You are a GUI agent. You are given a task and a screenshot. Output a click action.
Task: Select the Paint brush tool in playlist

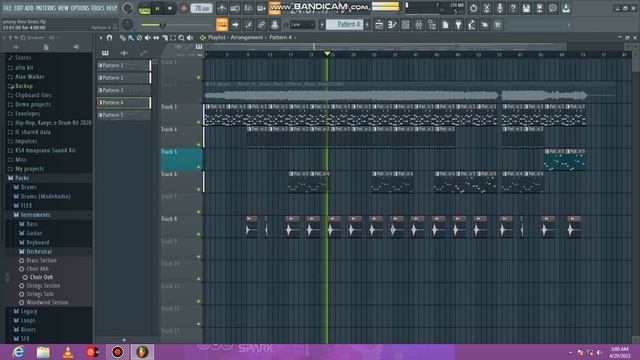tap(131, 38)
